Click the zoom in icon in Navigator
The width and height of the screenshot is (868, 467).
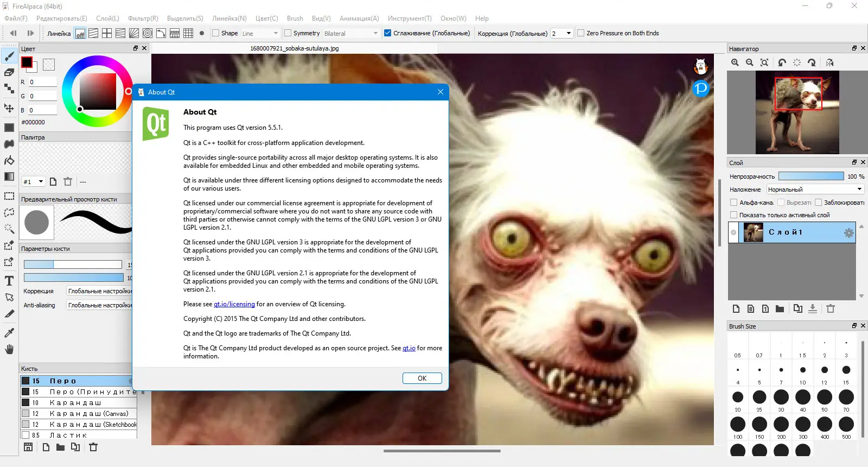point(735,62)
